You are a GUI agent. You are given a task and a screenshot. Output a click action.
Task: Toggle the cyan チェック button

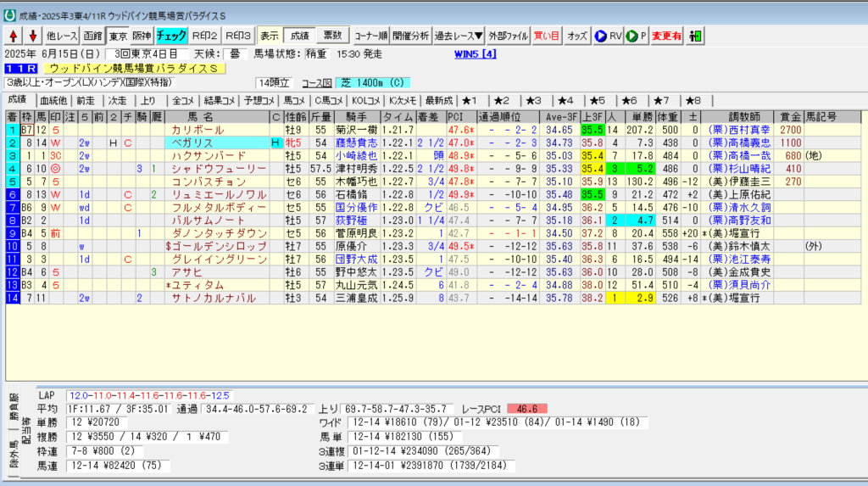171,36
